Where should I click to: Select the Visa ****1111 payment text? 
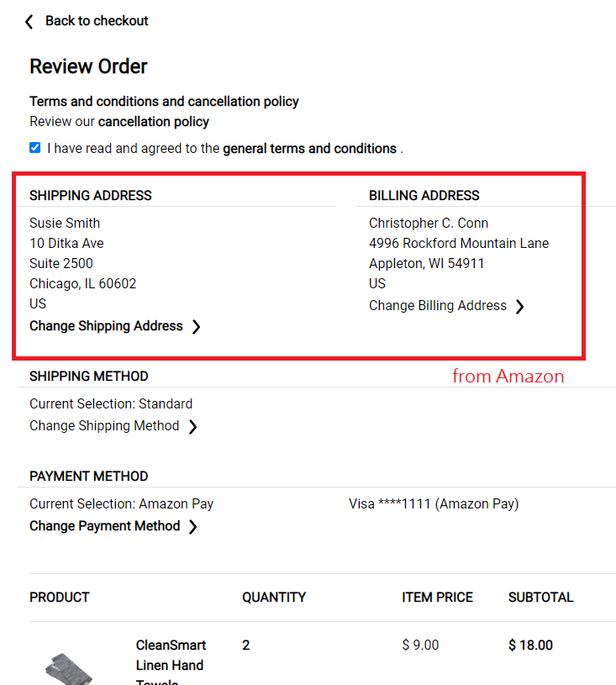(x=434, y=504)
